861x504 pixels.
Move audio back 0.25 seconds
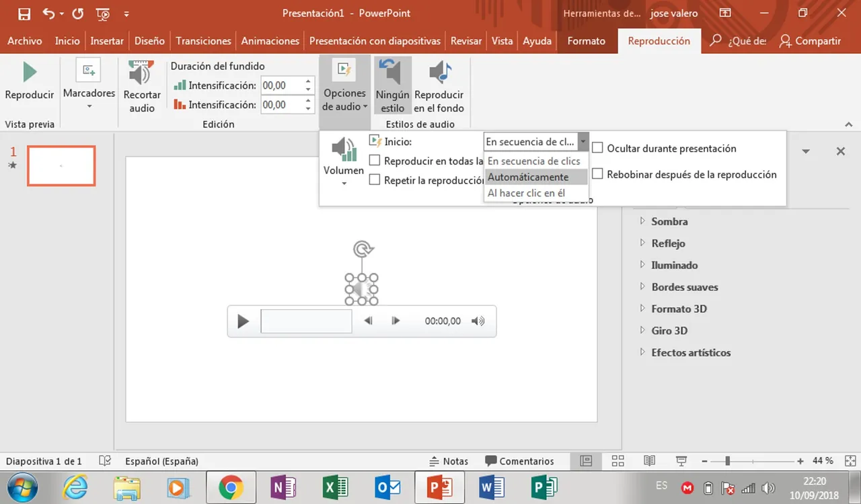click(368, 321)
